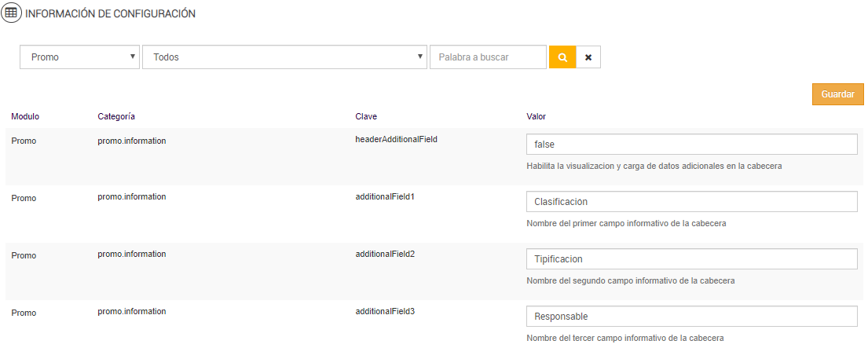Click the headerAdditionalField value input showing false
This screenshot has height=348, width=868.
[x=691, y=145]
